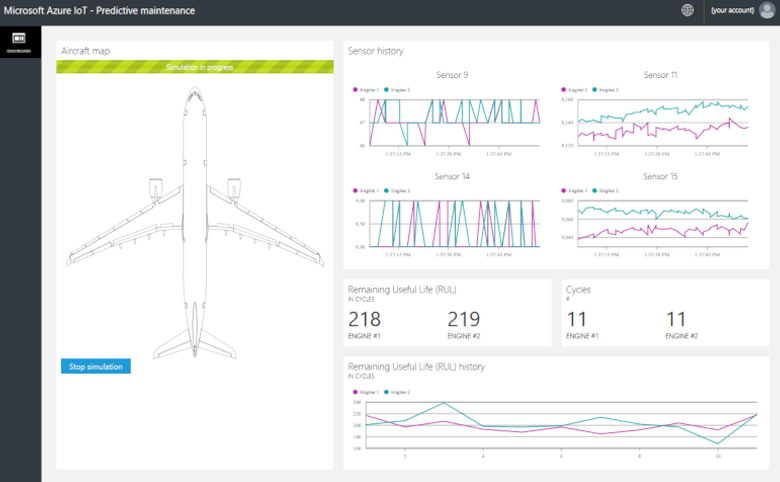Select the Engine #2 cycles value
The width and height of the screenshot is (780, 482).
tap(677, 319)
